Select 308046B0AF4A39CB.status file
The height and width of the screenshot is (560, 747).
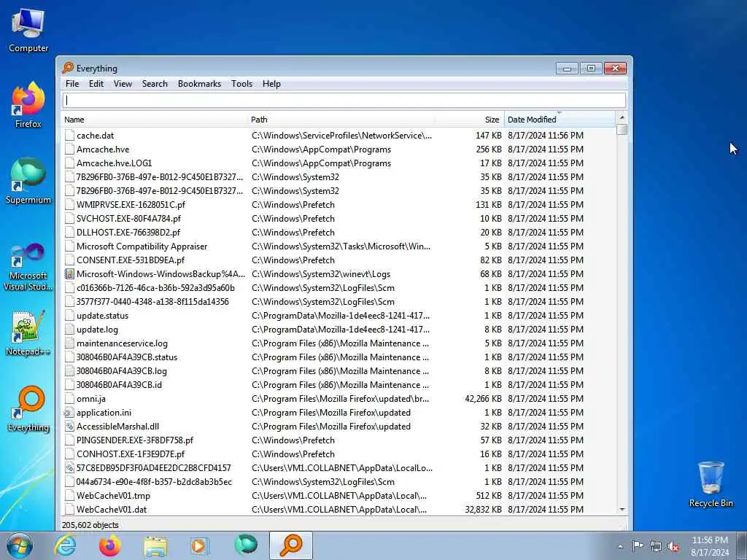coord(338,357)
